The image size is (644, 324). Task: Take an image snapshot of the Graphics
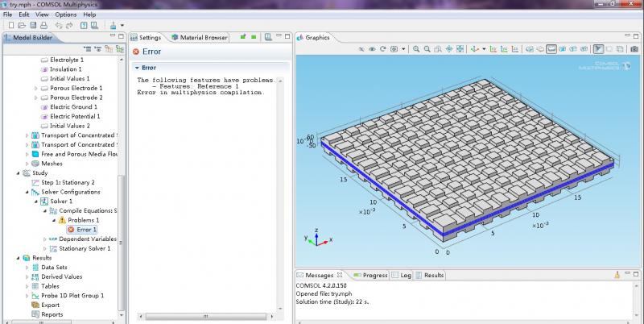click(x=634, y=49)
